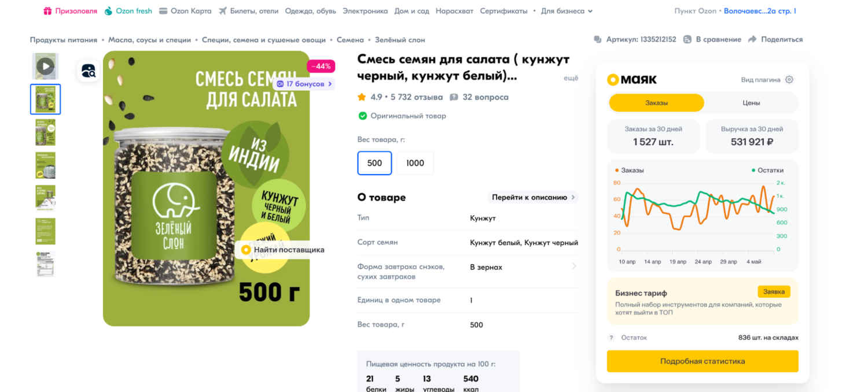Viewport: 868px width, 392px height.
Task: Click the visual search icon on product image
Action: tap(89, 71)
